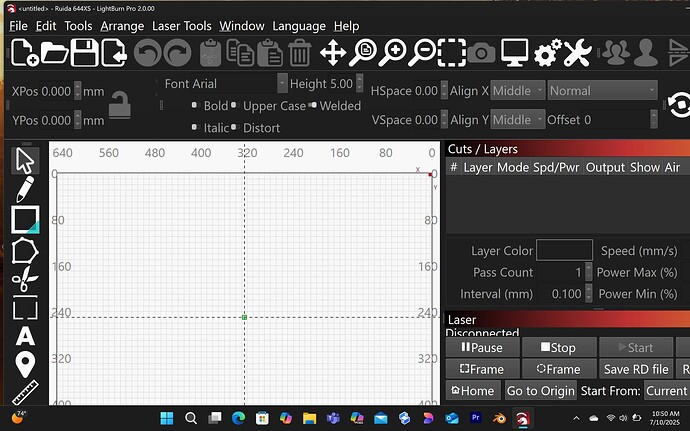Select the Text tool marked A

click(25, 336)
